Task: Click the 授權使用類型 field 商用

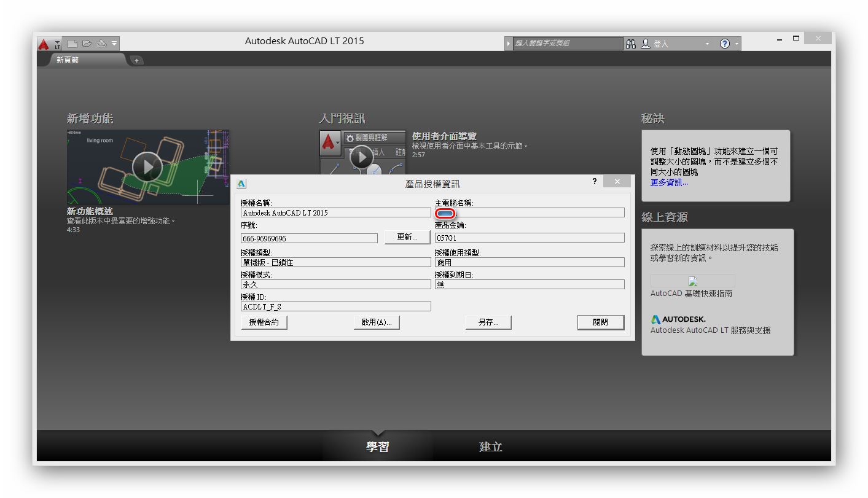Action: [x=530, y=262]
